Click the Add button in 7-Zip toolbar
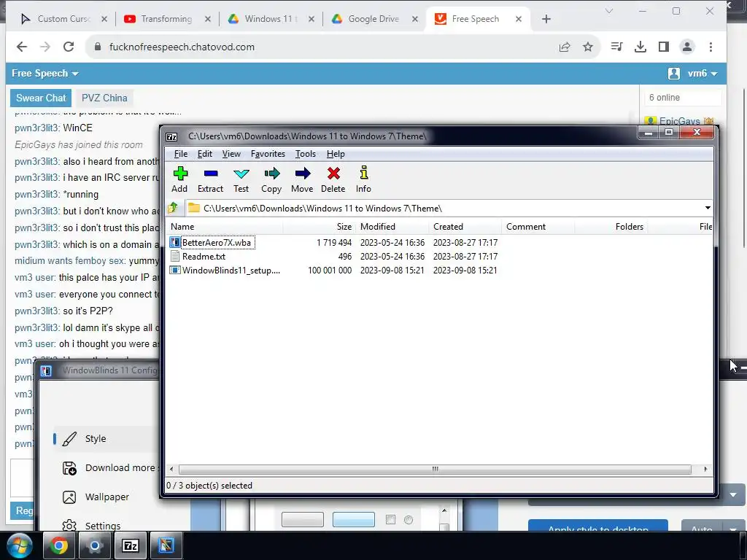Screen dimensions: 747x560 pyautogui.click(x=179, y=179)
